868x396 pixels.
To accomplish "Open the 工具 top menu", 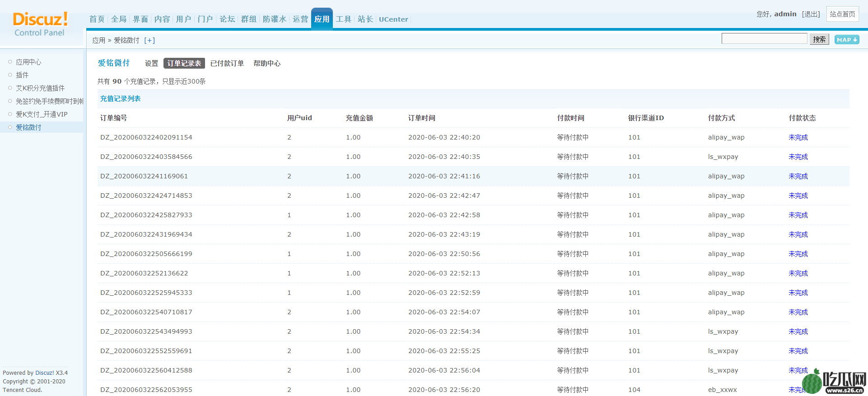I will click(x=344, y=19).
